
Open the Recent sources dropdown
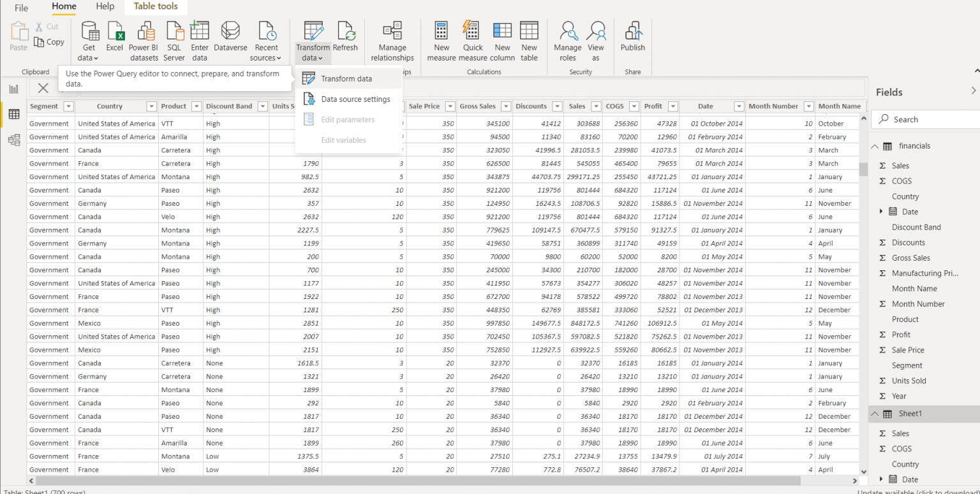click(x=265, y=38)
